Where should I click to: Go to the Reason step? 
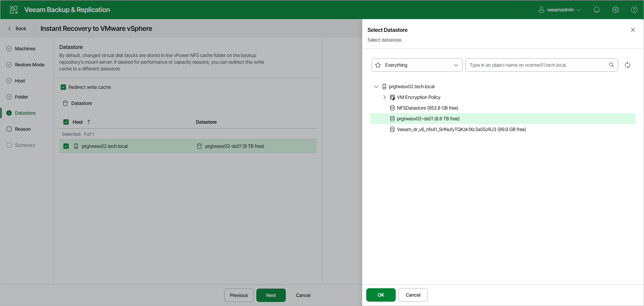pyautogui.click(x=23, y=129)
